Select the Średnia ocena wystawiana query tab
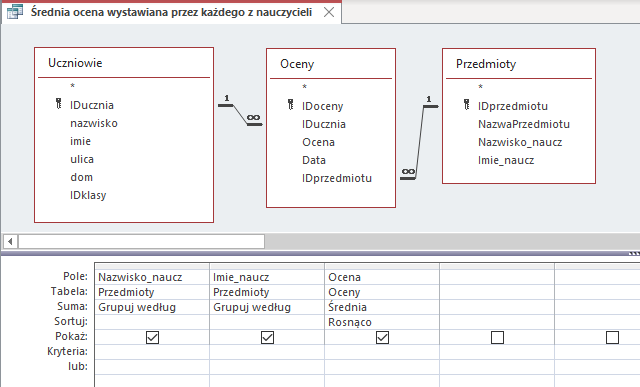The height and width of the screenshot is (387, 640). [171, 12]
